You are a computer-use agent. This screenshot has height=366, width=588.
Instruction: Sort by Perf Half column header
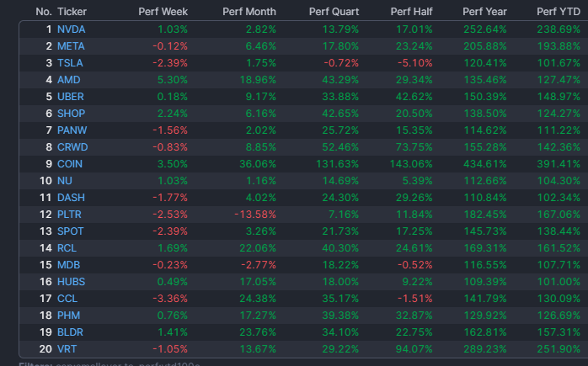tap(411, 12)
